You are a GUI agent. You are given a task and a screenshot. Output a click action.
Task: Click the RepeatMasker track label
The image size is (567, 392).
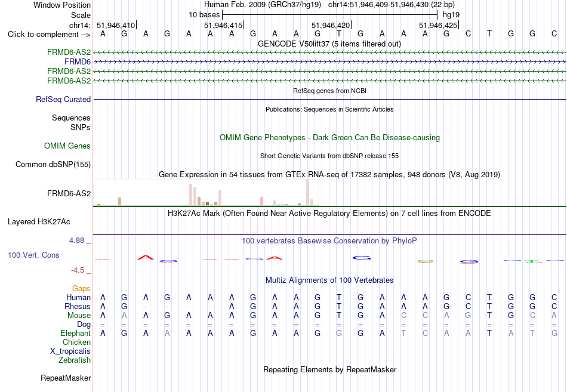66,378
